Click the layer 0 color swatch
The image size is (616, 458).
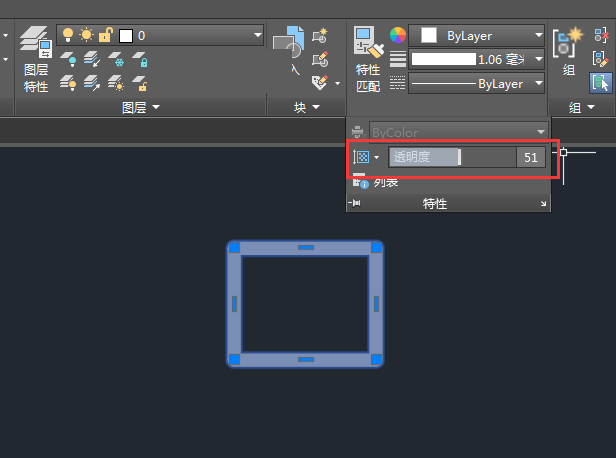coord(126,35)
